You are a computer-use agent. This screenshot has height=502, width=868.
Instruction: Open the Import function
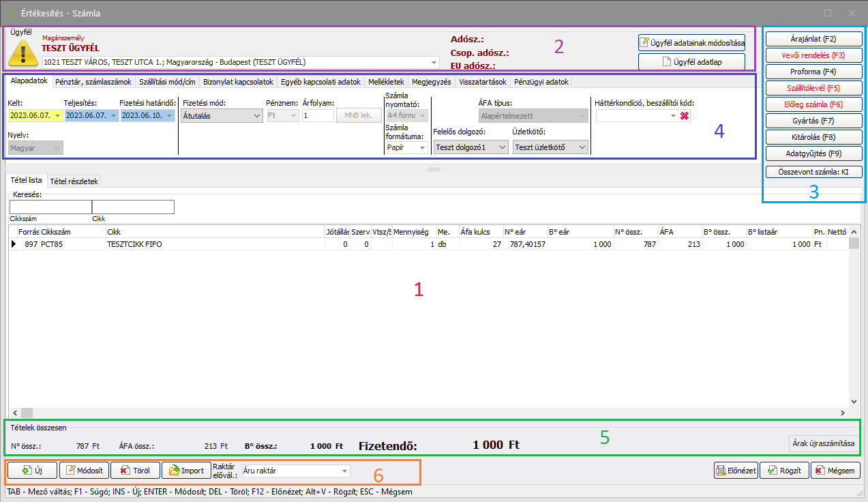[x=187, y=470]
